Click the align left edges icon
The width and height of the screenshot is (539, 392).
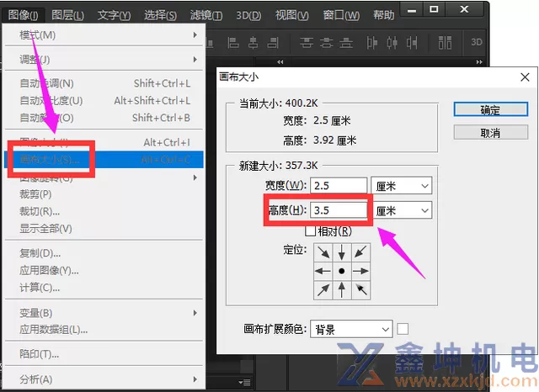pyautogui.click(x=233, y=43)
